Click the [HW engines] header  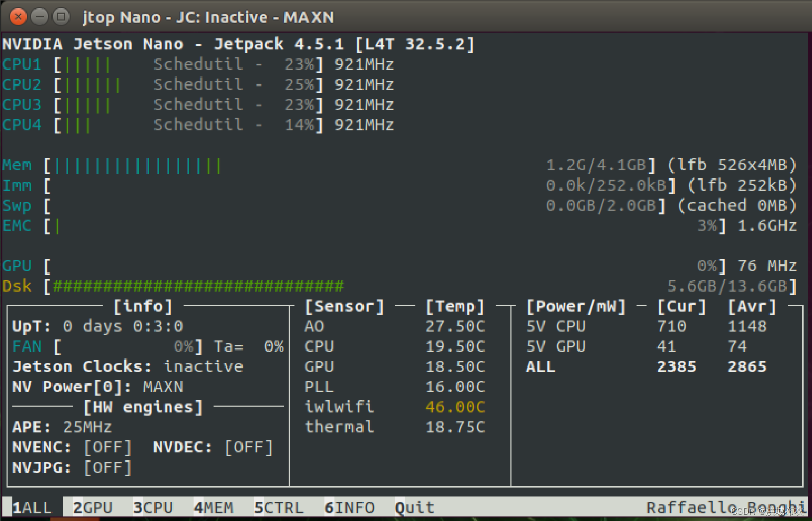coord(143,407)
